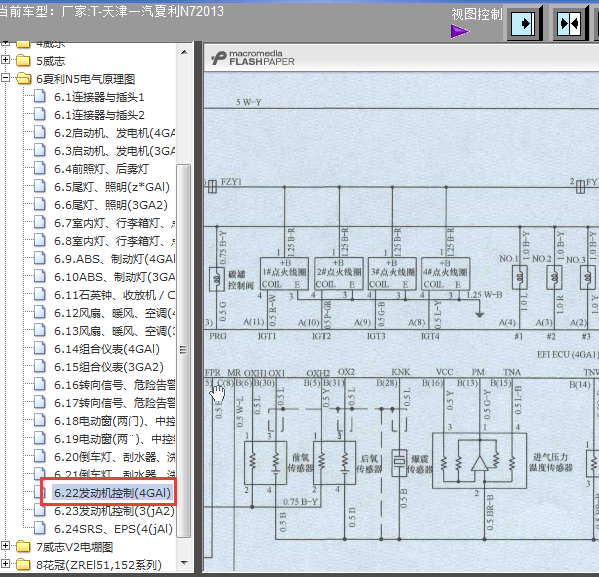
Task: Expand the 7威志V2电棚图 folder
Action: [x=5, y=546]
